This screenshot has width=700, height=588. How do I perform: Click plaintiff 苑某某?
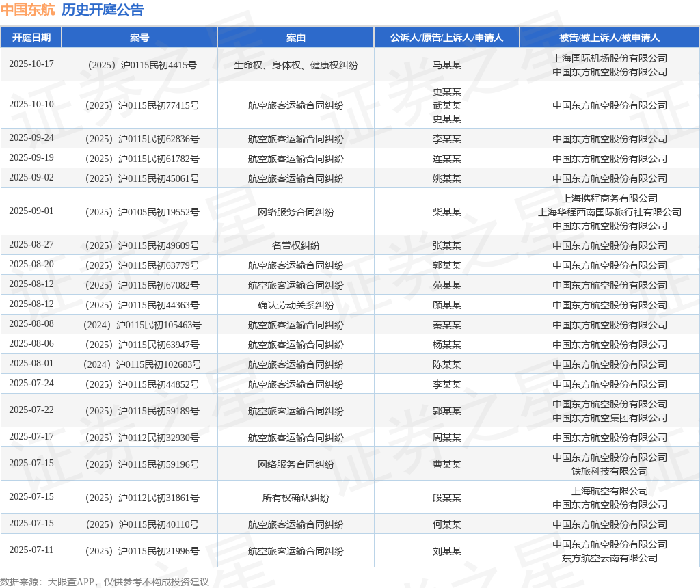[x=447, y=285]
